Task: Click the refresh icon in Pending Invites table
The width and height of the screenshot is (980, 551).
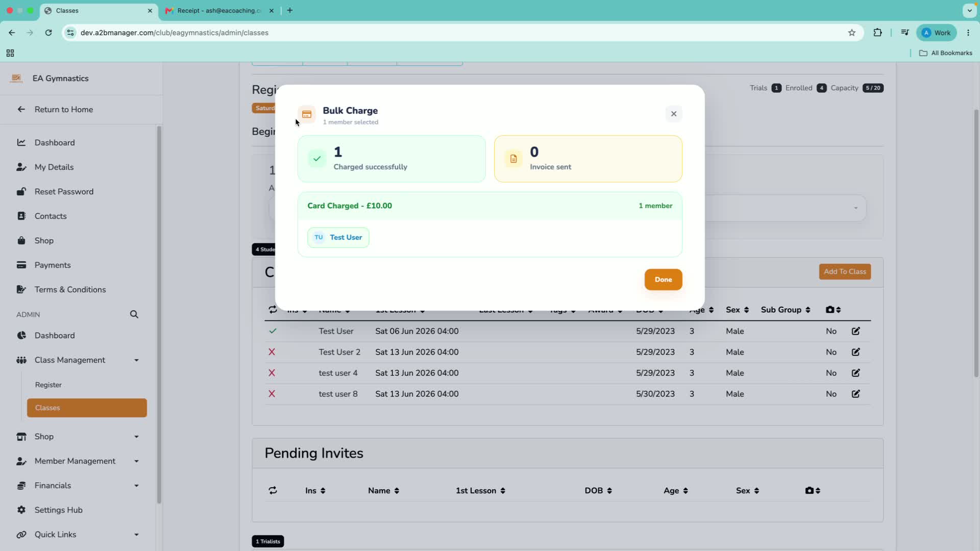Action: pyautogui.click(x=273, y=490)
